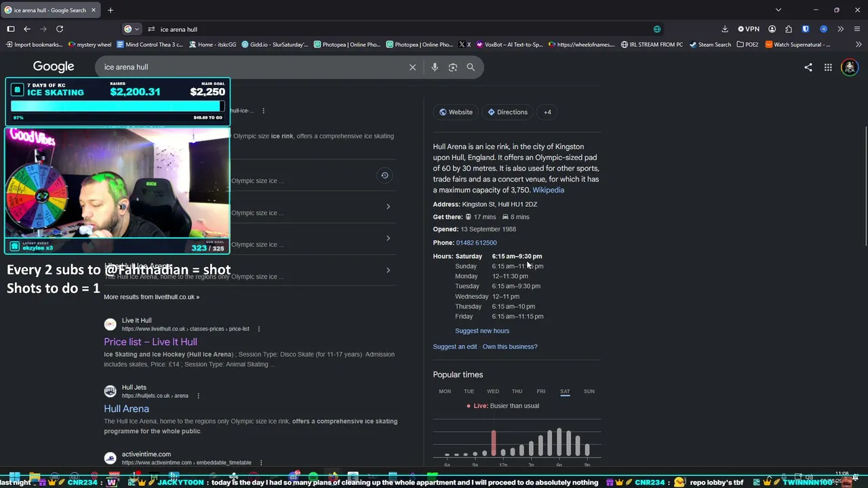The height and width of the screenshot is (488, 868).
Task: Select MON in Popular times
Action: [445, 391]
